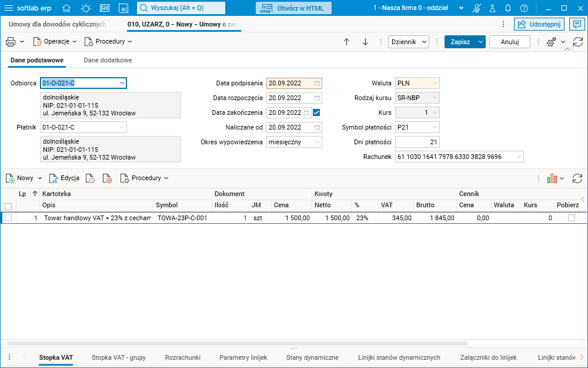Open the lines toolbar Procedury menu
The height and width of the screenshot is (368, 588).
[145, 178]
